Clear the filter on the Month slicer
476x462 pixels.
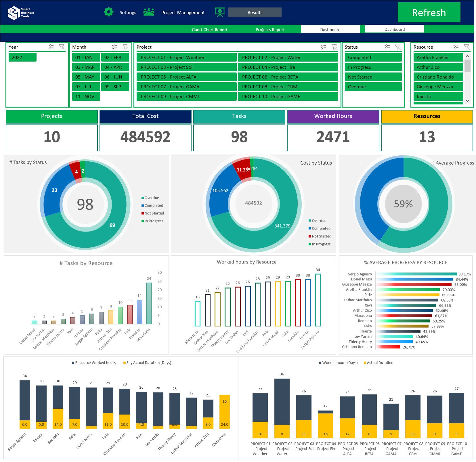[x=125, y=47]
